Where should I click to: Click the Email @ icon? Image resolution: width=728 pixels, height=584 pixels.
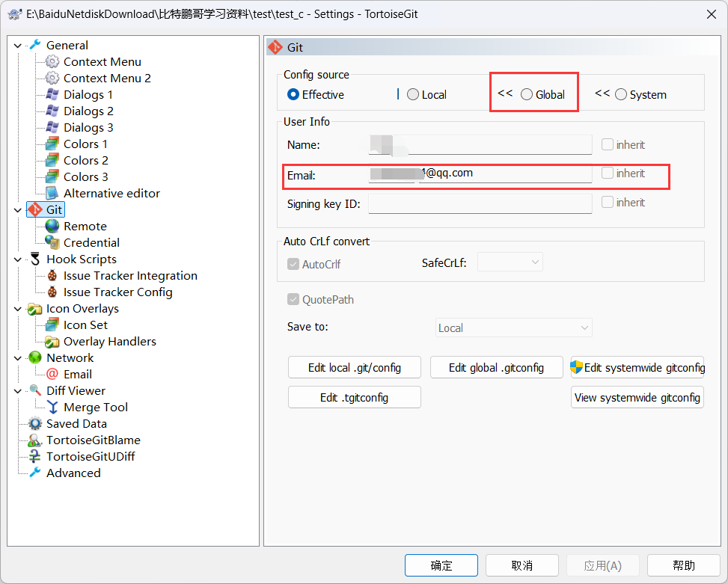point(52,374)
